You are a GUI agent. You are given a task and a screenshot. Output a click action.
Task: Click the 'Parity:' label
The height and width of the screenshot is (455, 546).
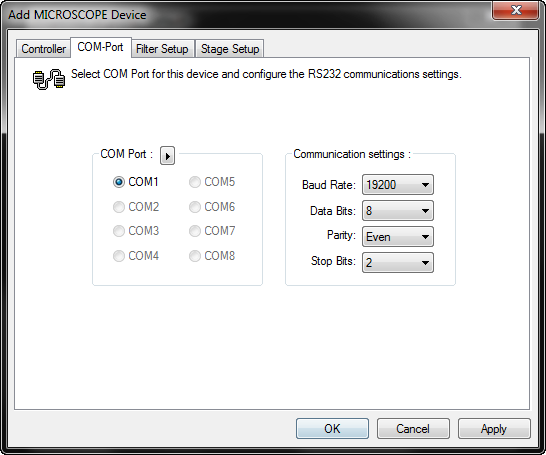tap(341, 235)
